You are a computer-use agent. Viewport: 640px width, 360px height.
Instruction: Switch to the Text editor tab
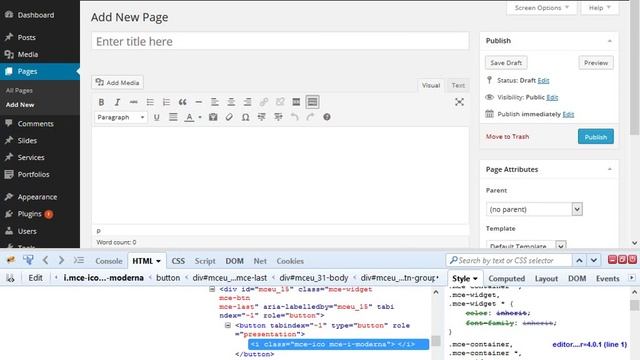click(458, 85)
